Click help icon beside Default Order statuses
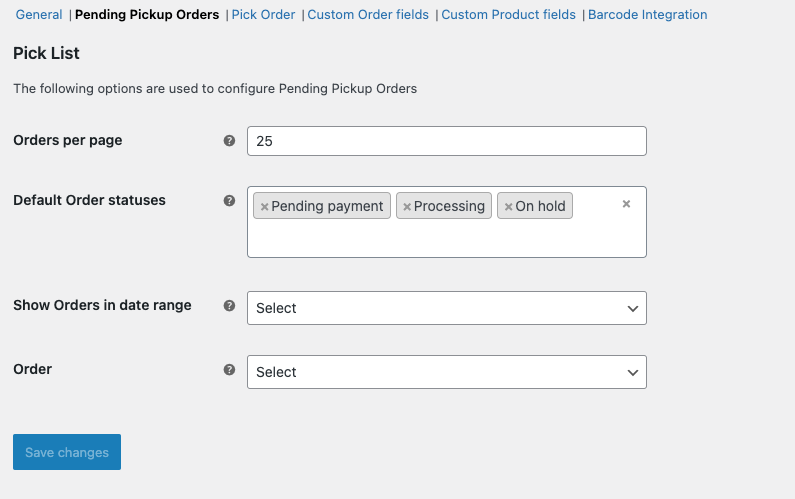Image resolution: width=795 pixels, height=499 pixels. pos(229,200)
